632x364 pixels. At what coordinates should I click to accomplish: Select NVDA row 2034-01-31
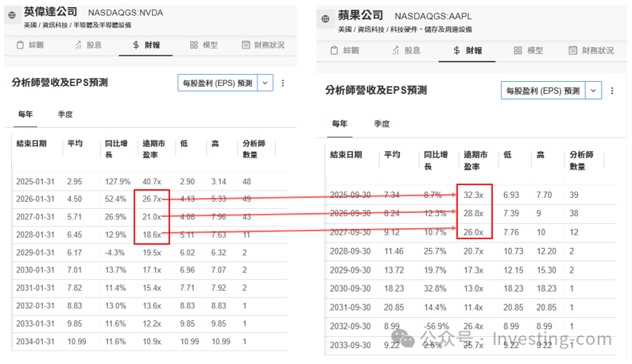pyautogui.click(x=149, y=342)
